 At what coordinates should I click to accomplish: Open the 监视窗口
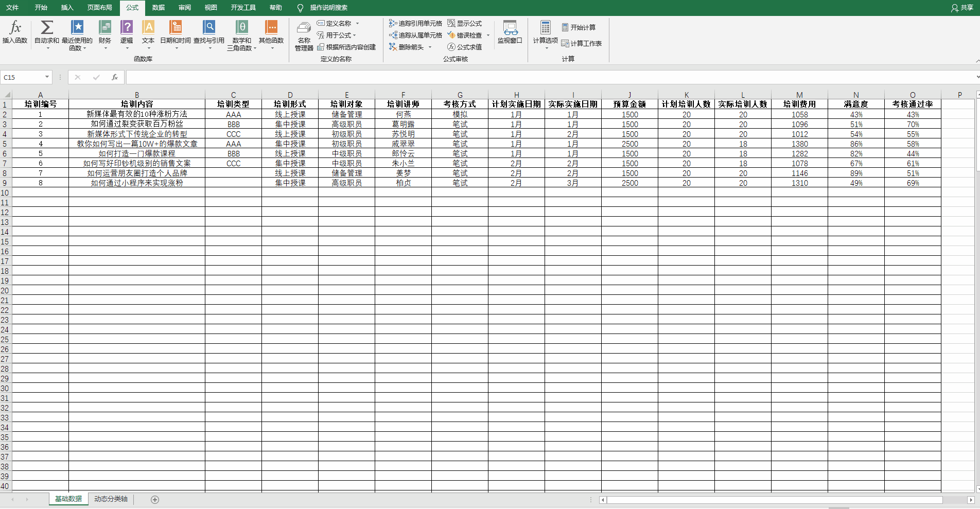tap(510, 32)
